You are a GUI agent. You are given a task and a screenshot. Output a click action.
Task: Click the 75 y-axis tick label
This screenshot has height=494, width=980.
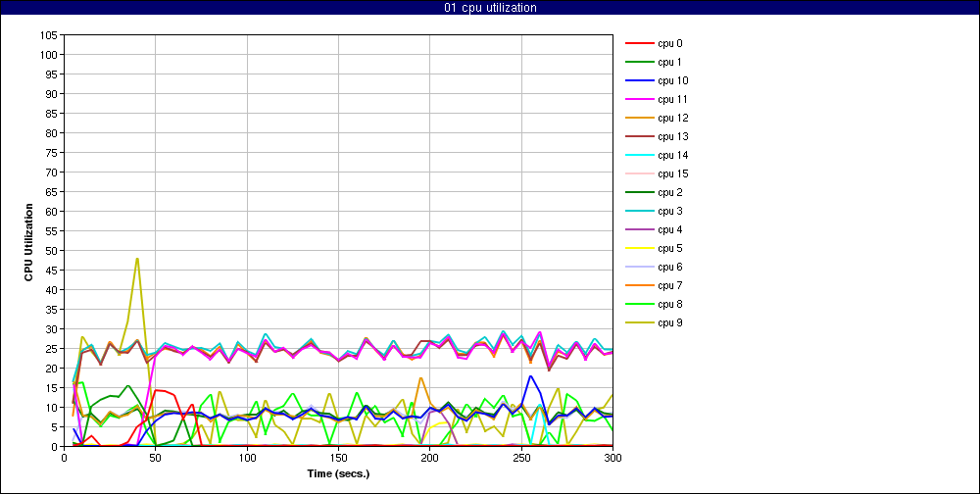[x=51, y=153]
